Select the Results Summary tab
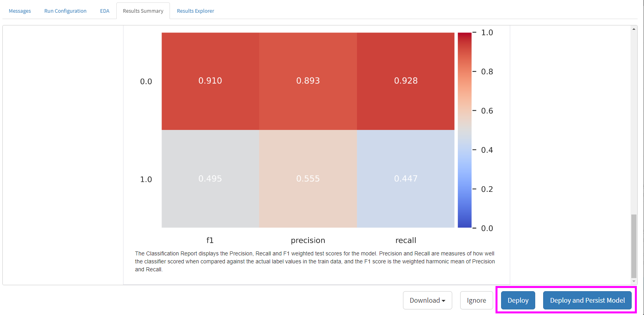Screen dimensions: 644x315 [143, 11]
